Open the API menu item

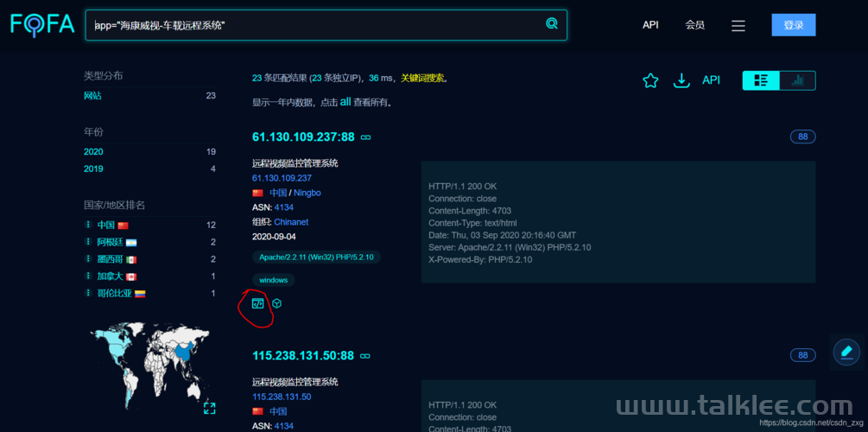(x=650, y=25)
